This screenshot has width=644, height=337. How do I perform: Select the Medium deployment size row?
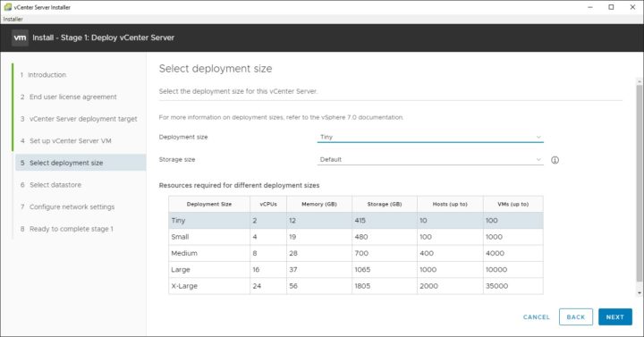coord(356,253)
